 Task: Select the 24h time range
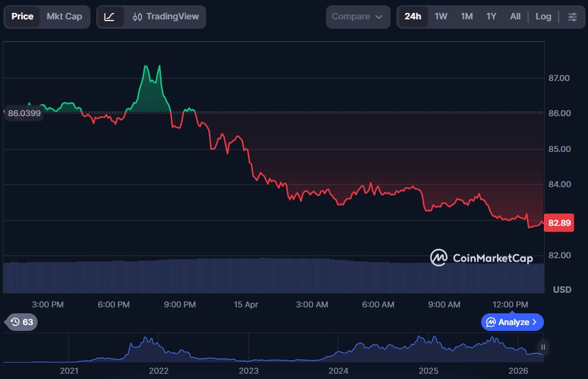click(x=413, y=16)
